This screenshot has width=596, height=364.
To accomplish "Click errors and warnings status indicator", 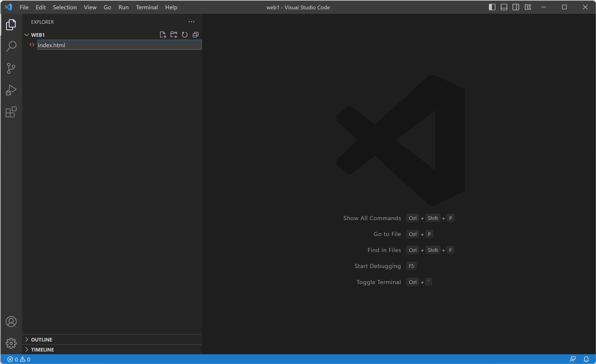I will pyautogui.click(x=19, y=359).
